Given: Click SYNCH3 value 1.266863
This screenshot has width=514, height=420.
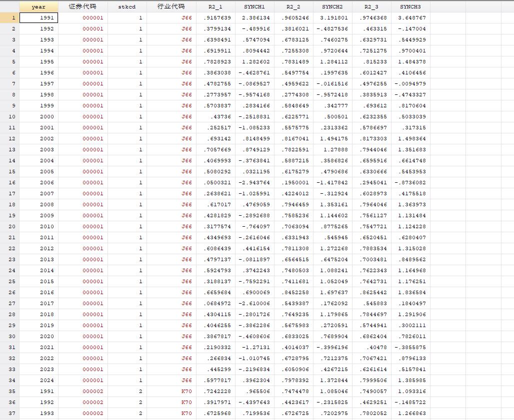Looking at the screenshot, I should 410,414.
